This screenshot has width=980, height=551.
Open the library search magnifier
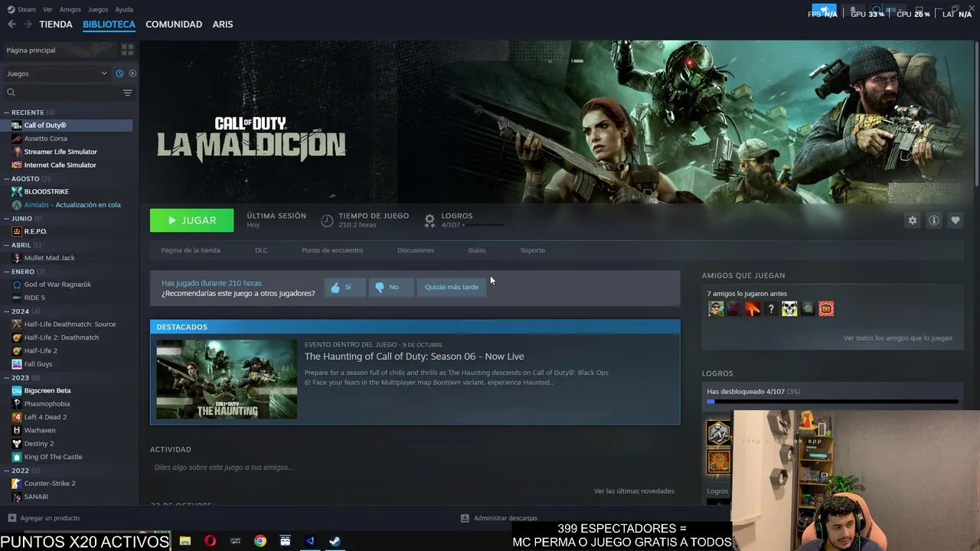tap(11, 93)
